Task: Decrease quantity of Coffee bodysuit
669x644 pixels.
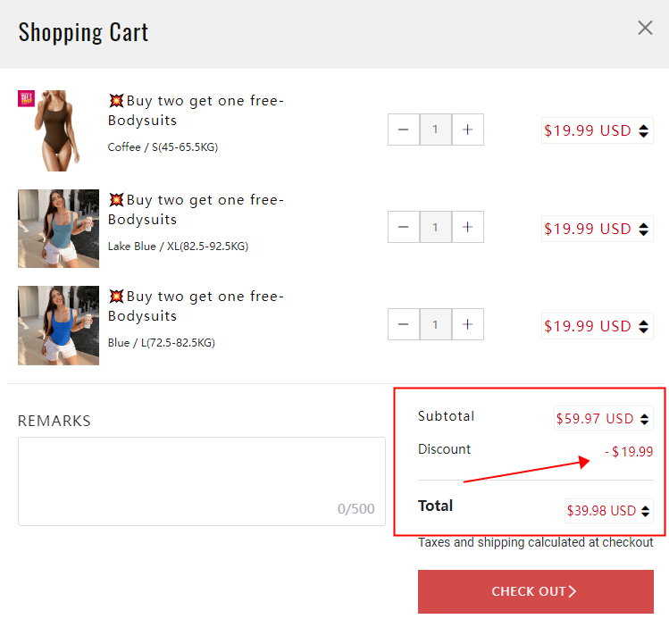Action: click(403, 130)
